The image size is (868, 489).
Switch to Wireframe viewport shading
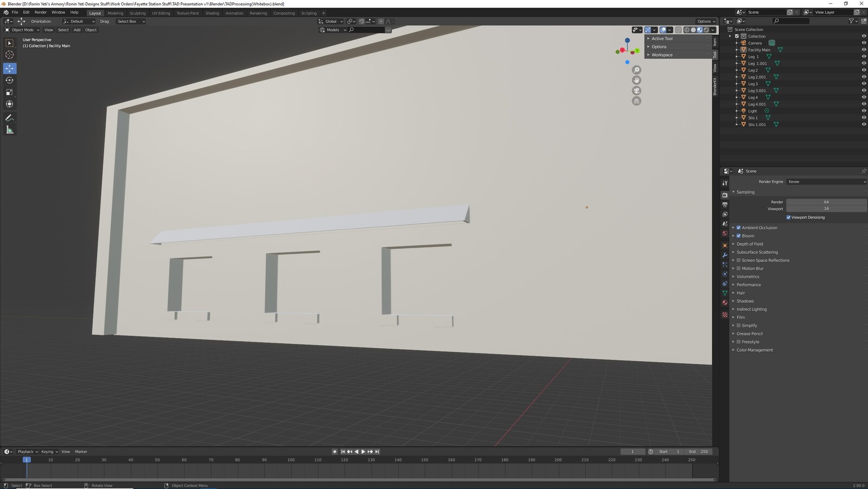687,30
